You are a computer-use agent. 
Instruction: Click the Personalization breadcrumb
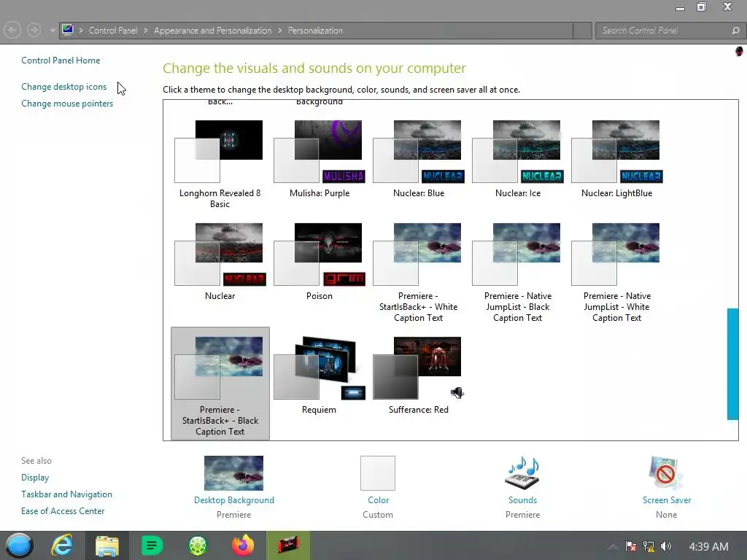(315, 31)
